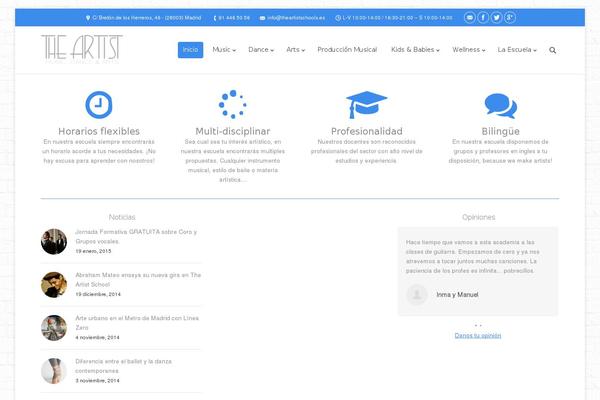Click the date 4 noviembre, 2014
This screenshot has width=600, height=400.
[97, 338]
